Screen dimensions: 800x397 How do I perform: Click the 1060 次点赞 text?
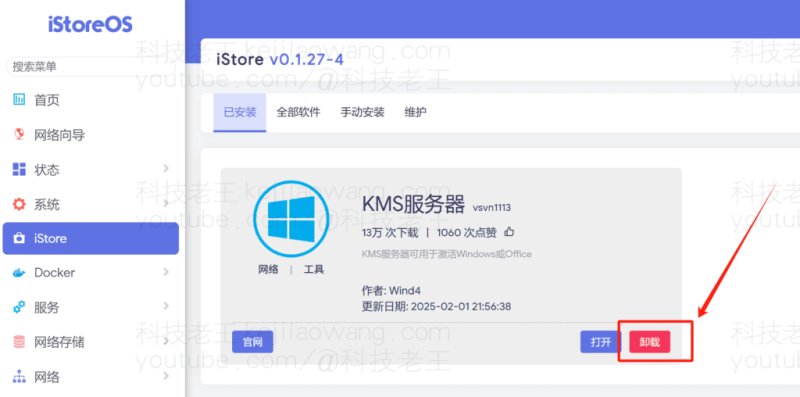(x=467, y=233)
